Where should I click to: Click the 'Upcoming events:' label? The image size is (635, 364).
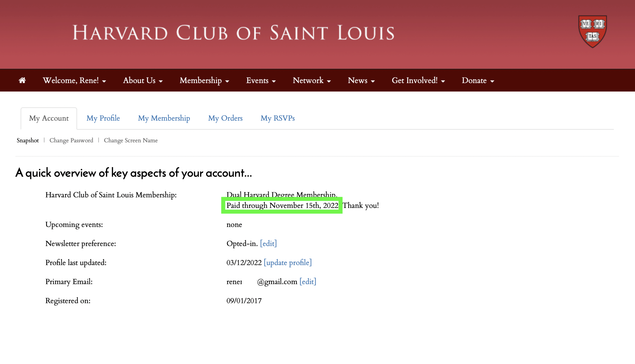(74, 225)
